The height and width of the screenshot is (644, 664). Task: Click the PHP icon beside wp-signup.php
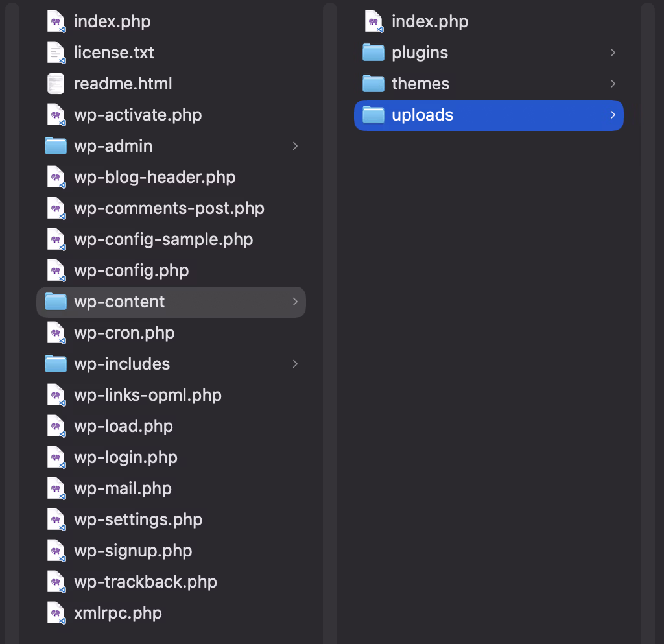[x=56, y=551]
